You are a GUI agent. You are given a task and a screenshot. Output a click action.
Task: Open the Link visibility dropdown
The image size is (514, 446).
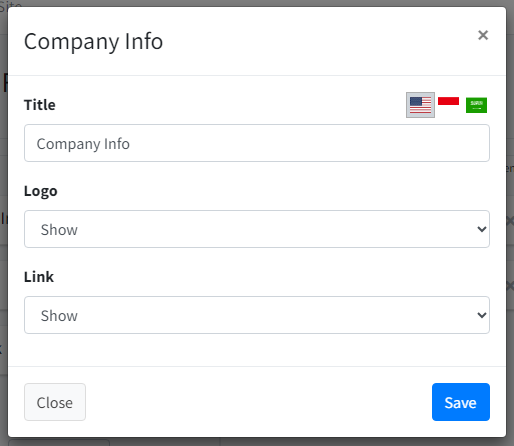pos(257,315)
